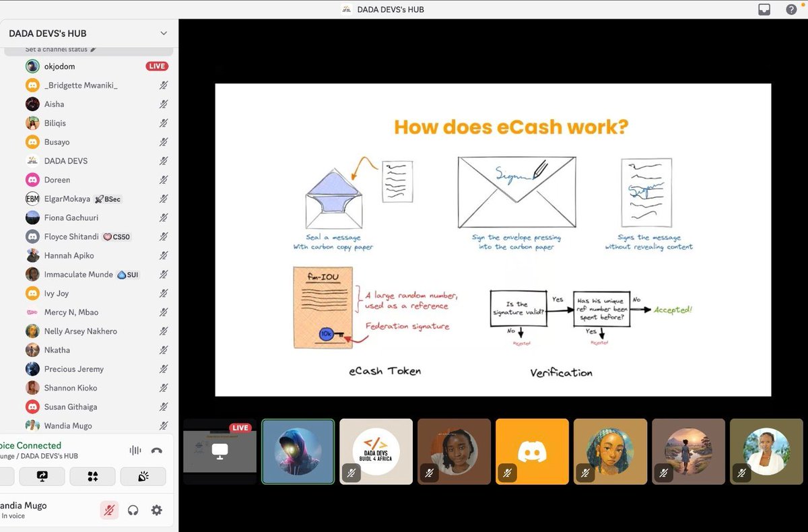Open Busayo's orange avatar
Viewport: 808px width, 532px height.
tap(32, 142)
